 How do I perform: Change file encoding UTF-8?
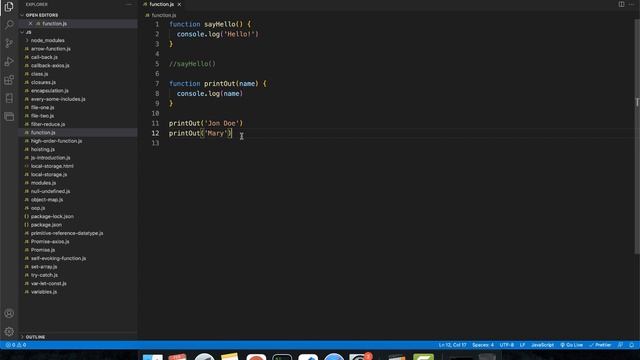click(x=507, y=345)
